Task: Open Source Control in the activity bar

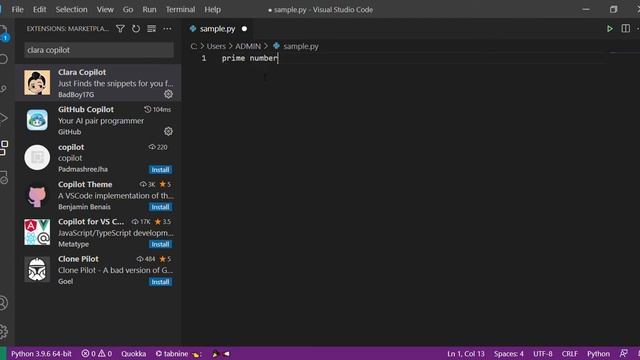Action: click(4, 89)
